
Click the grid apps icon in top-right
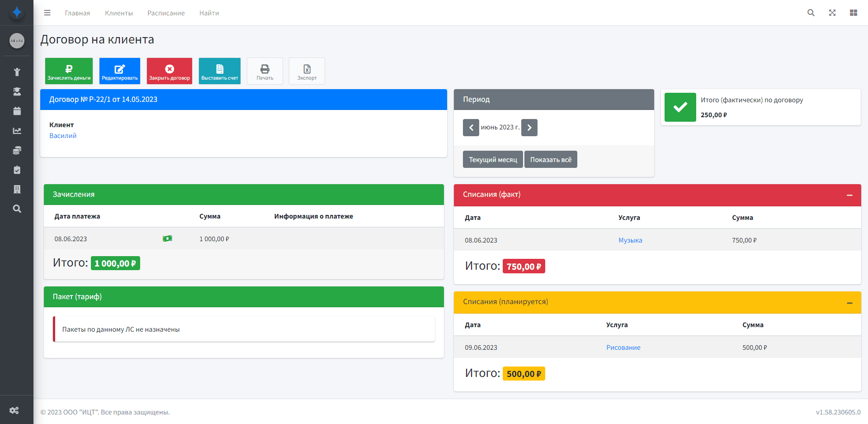(x=853, y=13)
